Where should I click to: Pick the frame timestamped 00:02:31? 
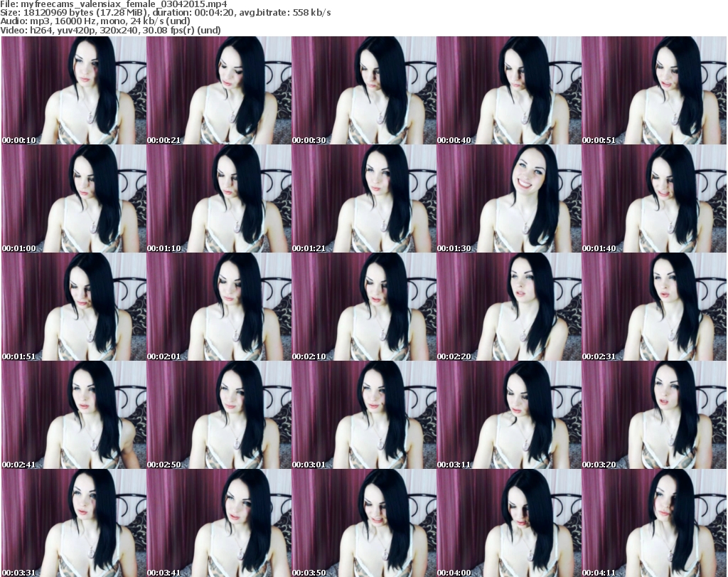click(x=654, y=307)
